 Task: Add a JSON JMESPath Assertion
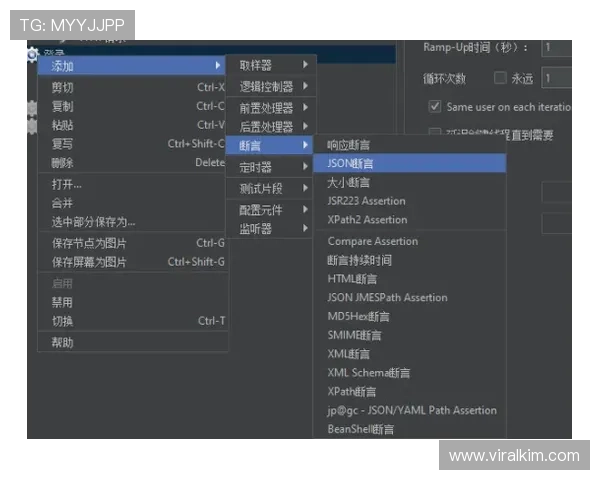[x=410, y=298]
